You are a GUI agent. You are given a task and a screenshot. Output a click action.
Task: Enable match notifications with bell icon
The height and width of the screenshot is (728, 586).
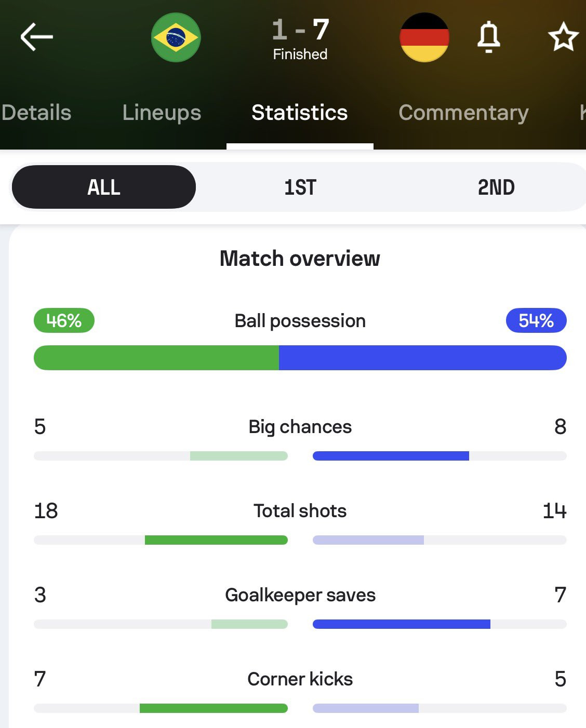click(x=489, y=37)
